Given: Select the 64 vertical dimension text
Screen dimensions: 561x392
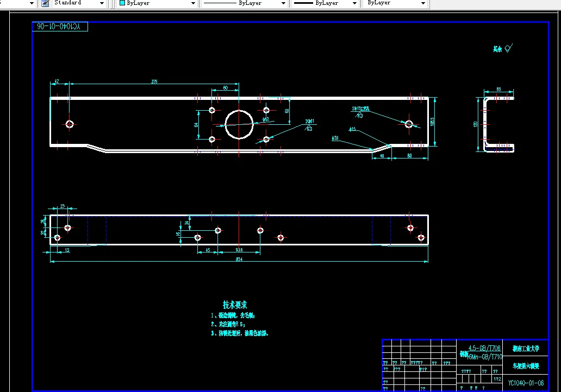Looking at the screenshot, I should [x=196, y=125].
